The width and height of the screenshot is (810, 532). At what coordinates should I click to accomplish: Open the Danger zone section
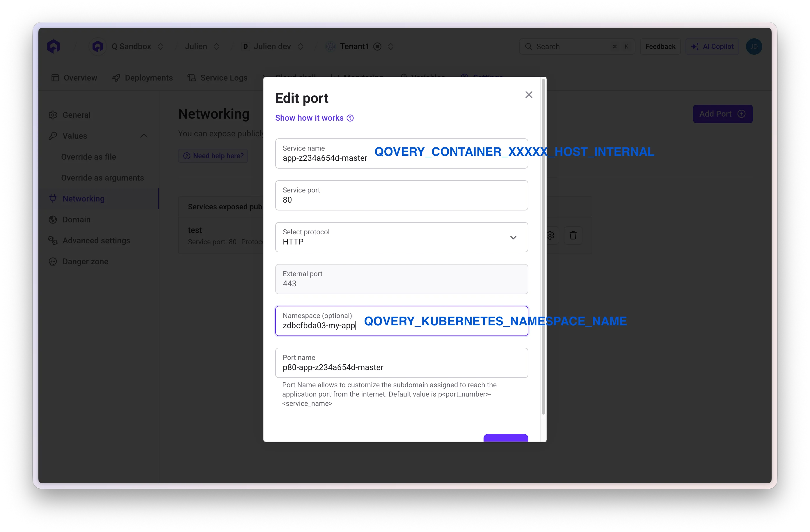[x=85, y=261]
